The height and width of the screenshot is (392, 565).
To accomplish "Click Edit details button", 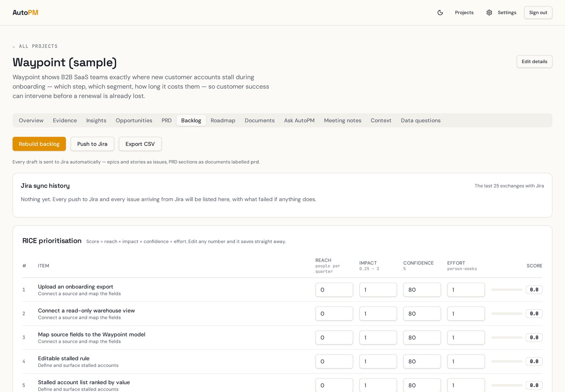I will [534, 61].
